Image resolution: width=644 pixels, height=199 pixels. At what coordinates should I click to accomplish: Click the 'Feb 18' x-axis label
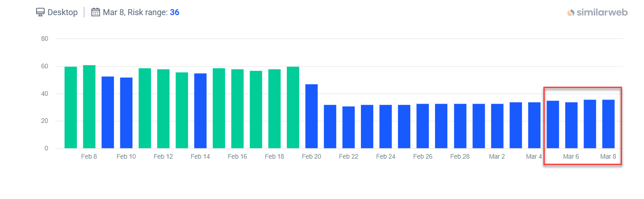274,157
